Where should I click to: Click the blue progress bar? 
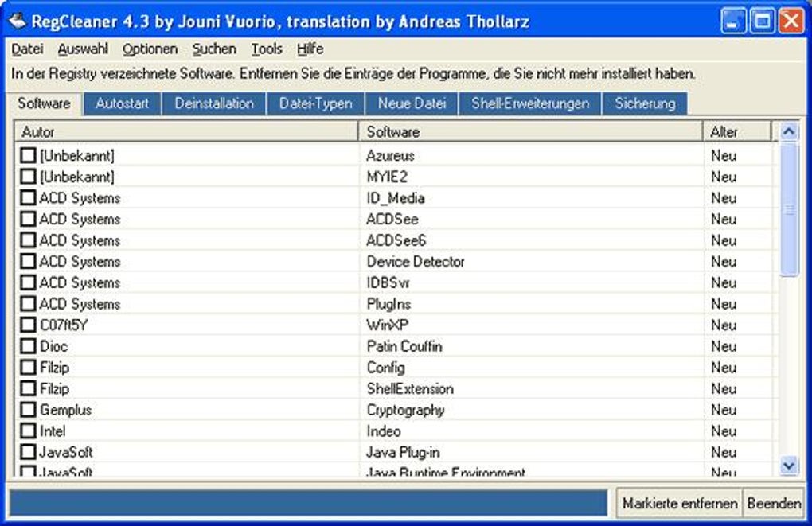click(x=308, y=503)
